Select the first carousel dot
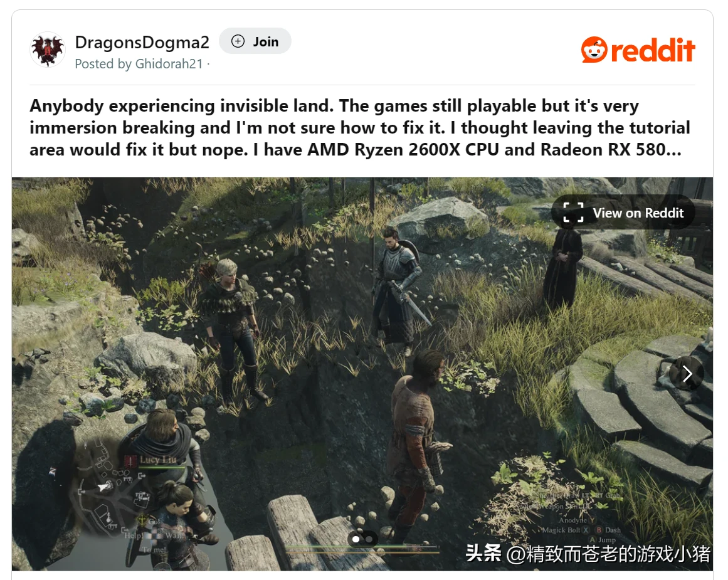728x580 pixels. (x=356, y=539)
